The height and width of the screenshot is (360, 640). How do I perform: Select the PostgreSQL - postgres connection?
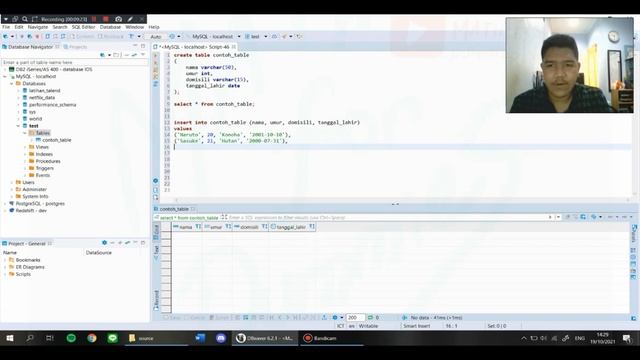click(40, 204)
